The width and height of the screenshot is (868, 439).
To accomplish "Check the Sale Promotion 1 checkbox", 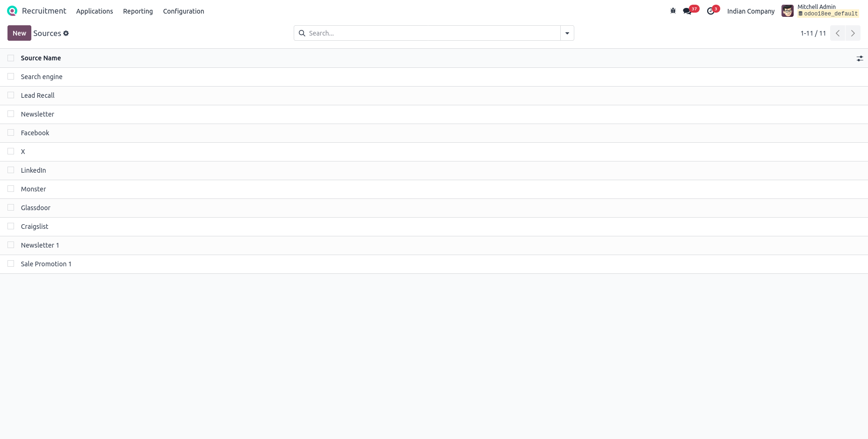I will click(11, 263).
